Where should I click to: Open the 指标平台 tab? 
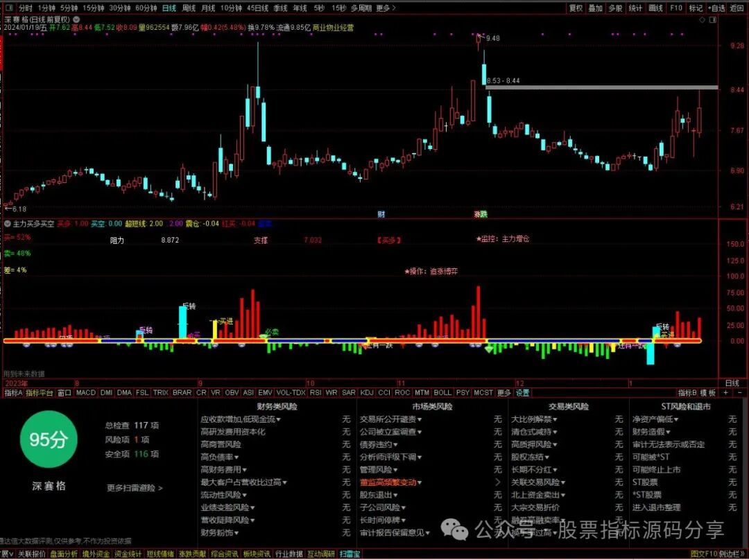39,392
